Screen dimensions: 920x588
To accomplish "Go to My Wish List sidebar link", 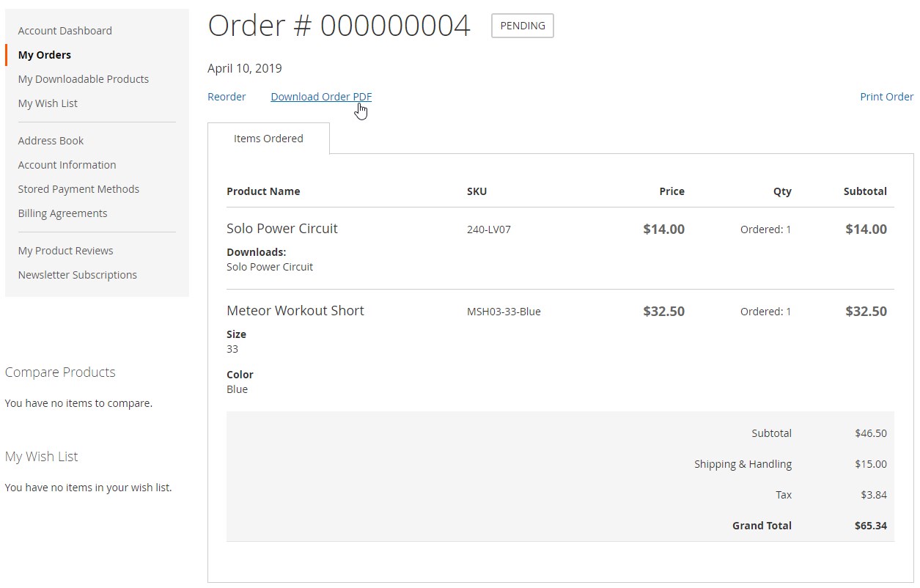I will click(x=48, y=103).
